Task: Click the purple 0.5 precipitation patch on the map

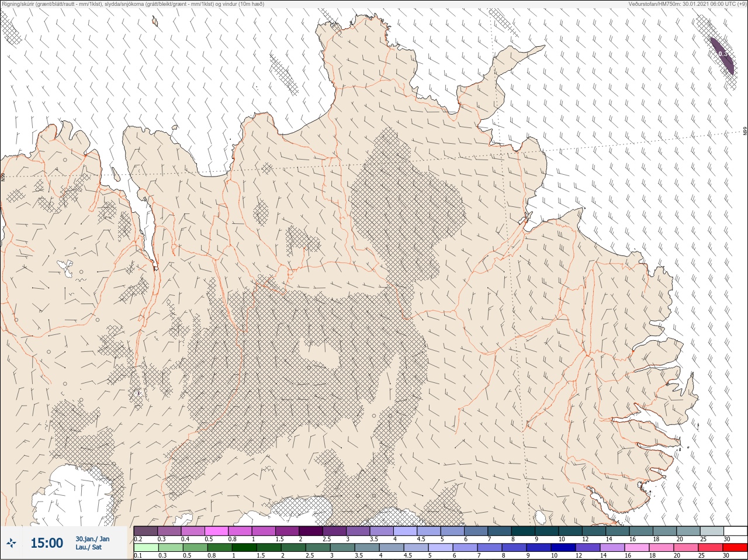Action: (722, 55)
